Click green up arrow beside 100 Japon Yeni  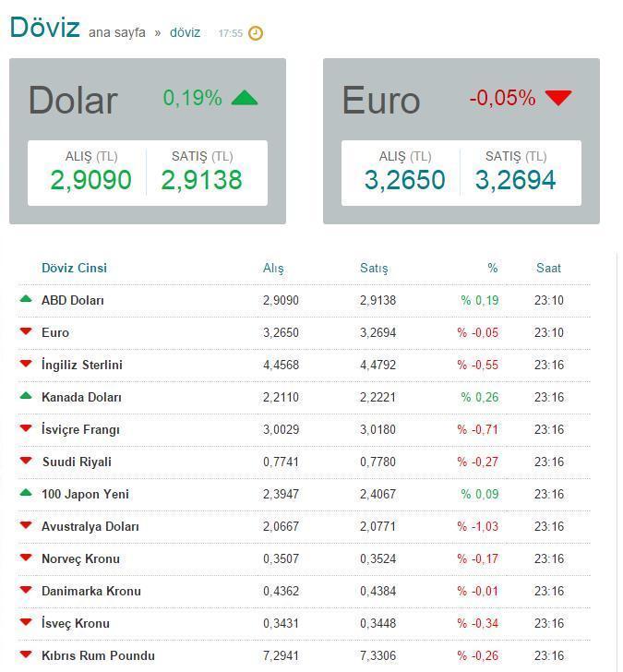(x=26, y=493)
